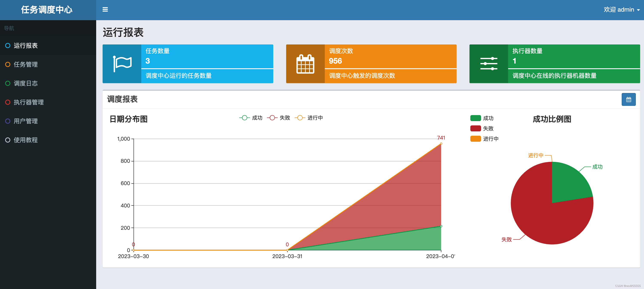
Task: Click the 运行报表 page heading
Action: [x=123, y=32]
